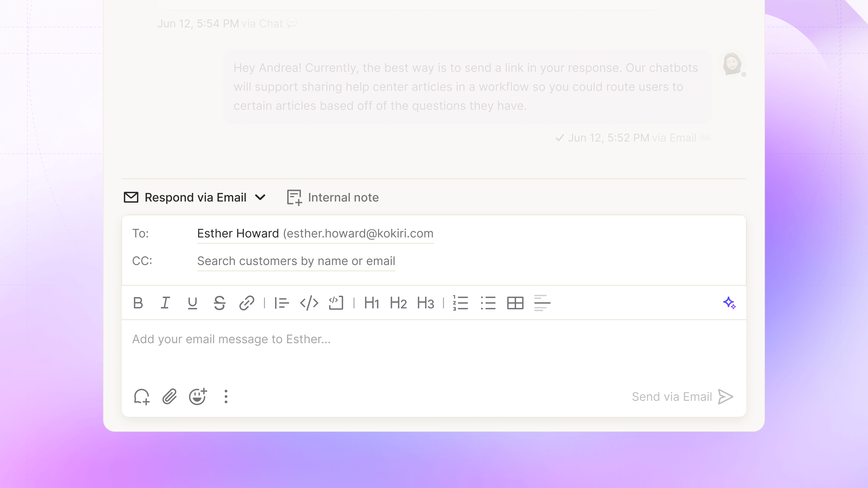
Task: Open more options three-dot menu
Action: click(x=226, y=397)
